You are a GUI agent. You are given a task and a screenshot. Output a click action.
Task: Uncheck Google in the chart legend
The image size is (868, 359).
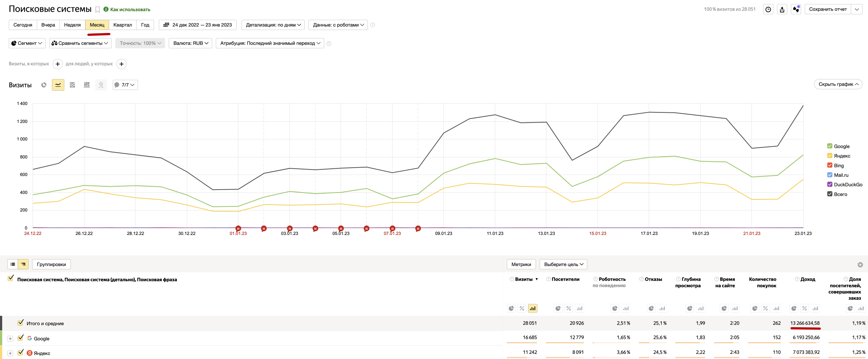(830, 146)
